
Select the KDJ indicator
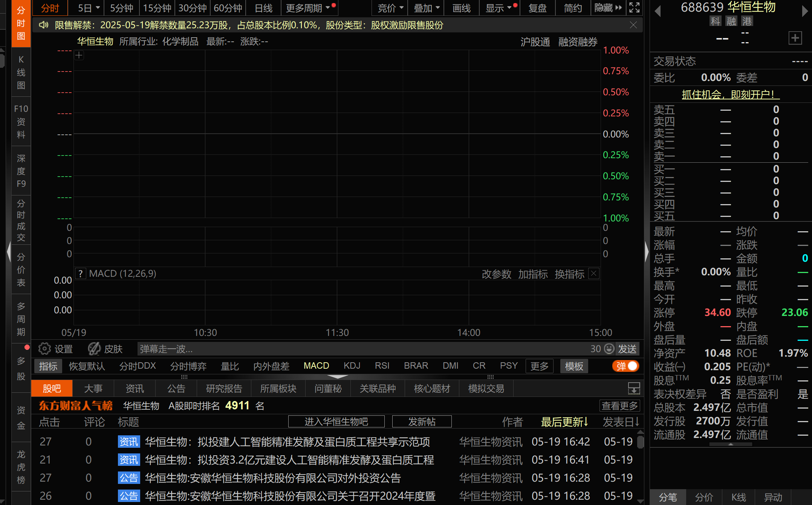(352, 366)
